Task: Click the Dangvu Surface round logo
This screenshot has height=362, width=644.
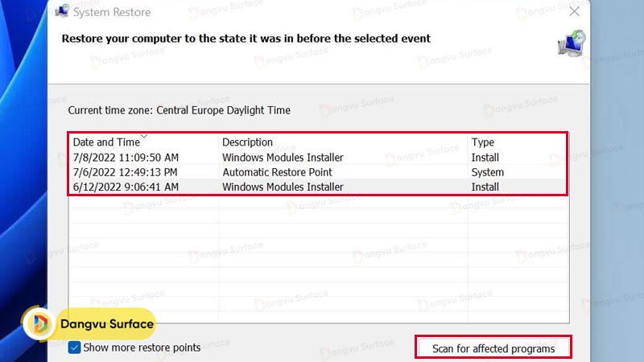Action: [x=40, y=324]
